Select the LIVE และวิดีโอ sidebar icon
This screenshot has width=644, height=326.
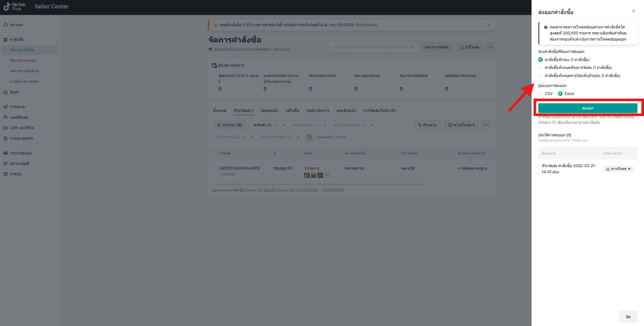(5, 128)
